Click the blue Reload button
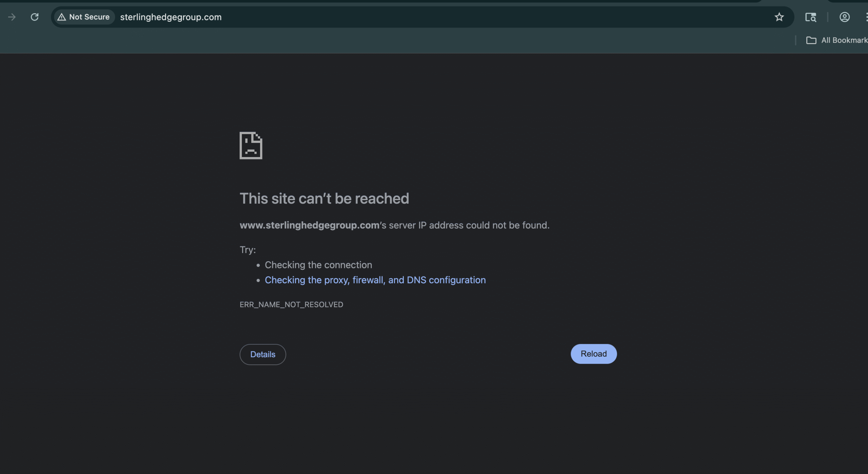This screenshot has width=868, height=474. pyautogui.click(x=593, y=354)
